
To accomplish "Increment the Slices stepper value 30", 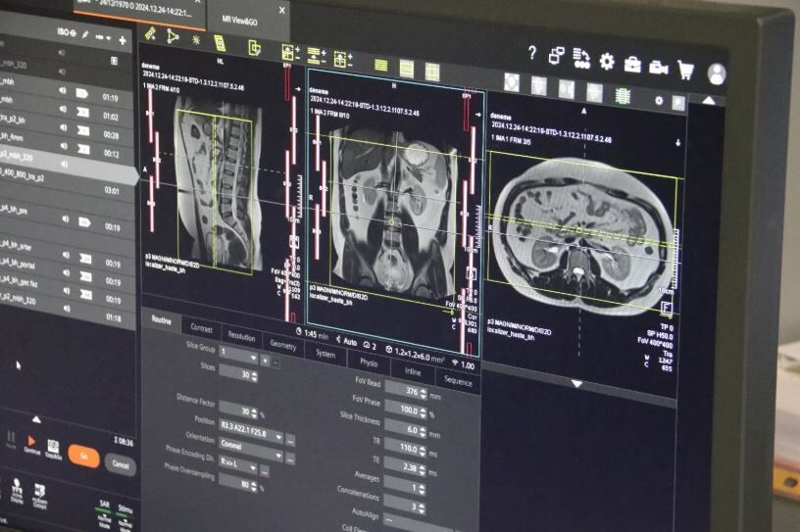I will (254, 373).
